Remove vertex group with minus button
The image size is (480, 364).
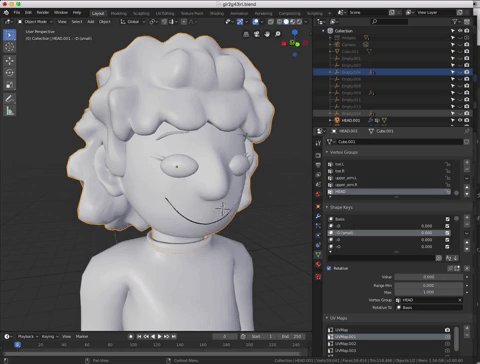[x=467, y=169]
